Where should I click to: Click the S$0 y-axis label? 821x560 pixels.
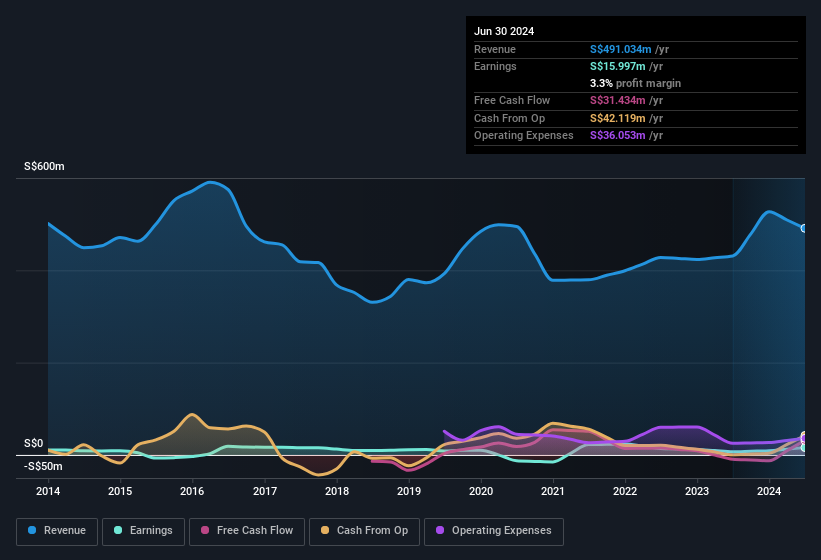34,443
